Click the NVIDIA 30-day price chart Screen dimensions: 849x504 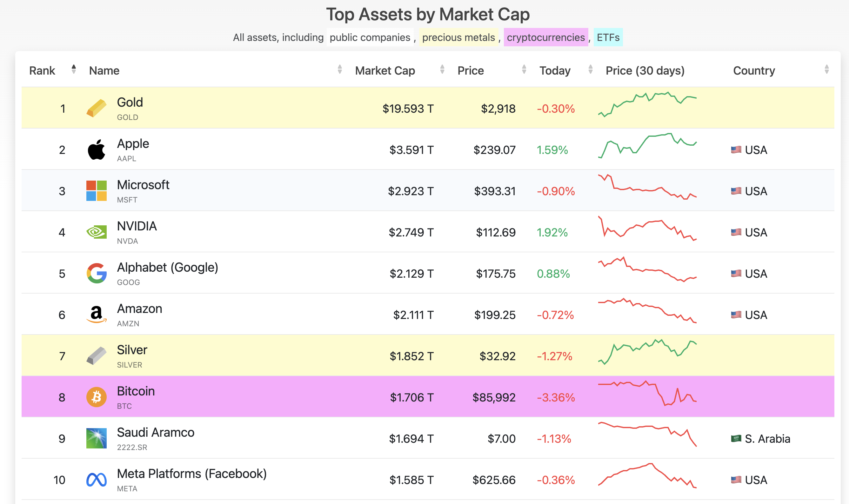point(647,228)
